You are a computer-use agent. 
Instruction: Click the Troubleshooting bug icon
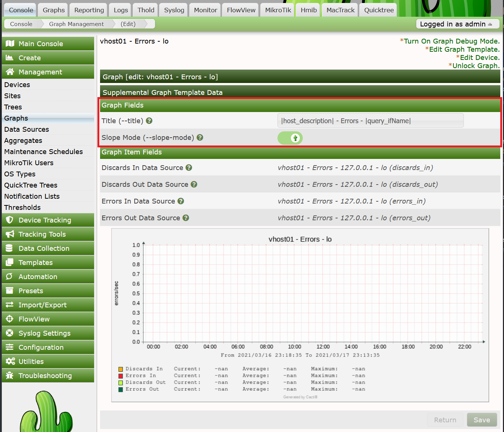point(10,375)
